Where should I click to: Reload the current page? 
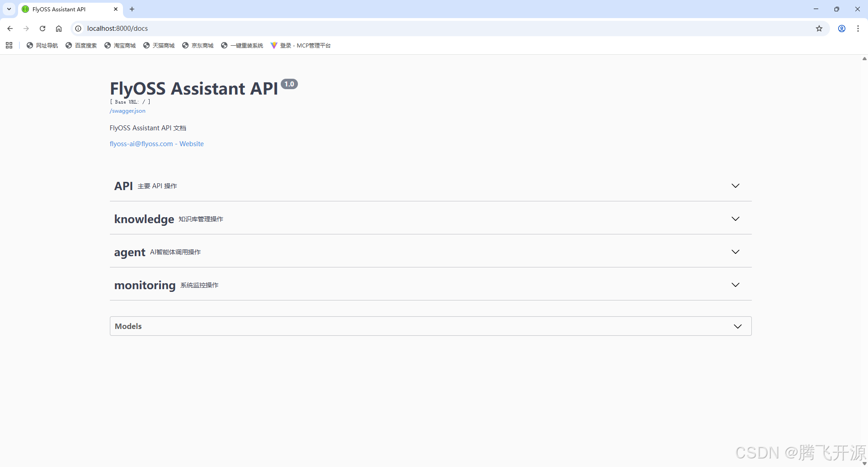coord(42,29)
